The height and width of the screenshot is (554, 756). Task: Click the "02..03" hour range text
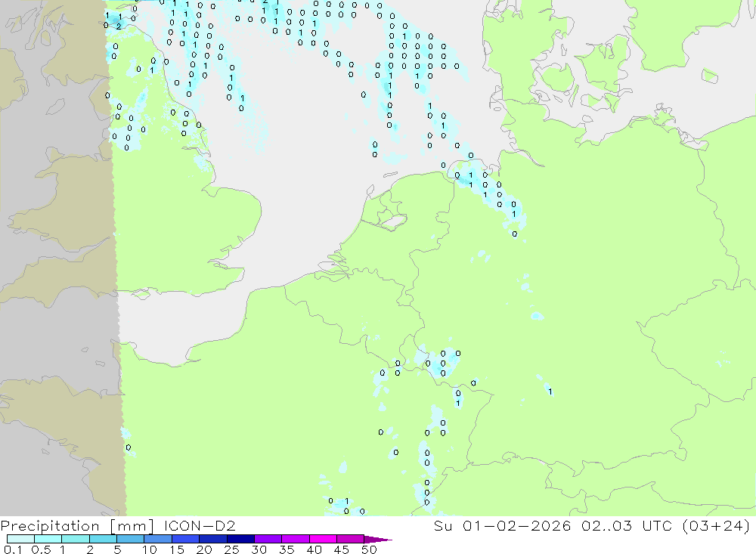click(x=606, y=526)
